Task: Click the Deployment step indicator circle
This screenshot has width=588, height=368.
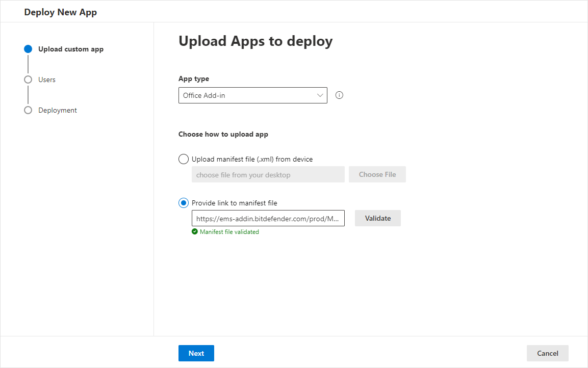Action: click(x=28, y=110)
